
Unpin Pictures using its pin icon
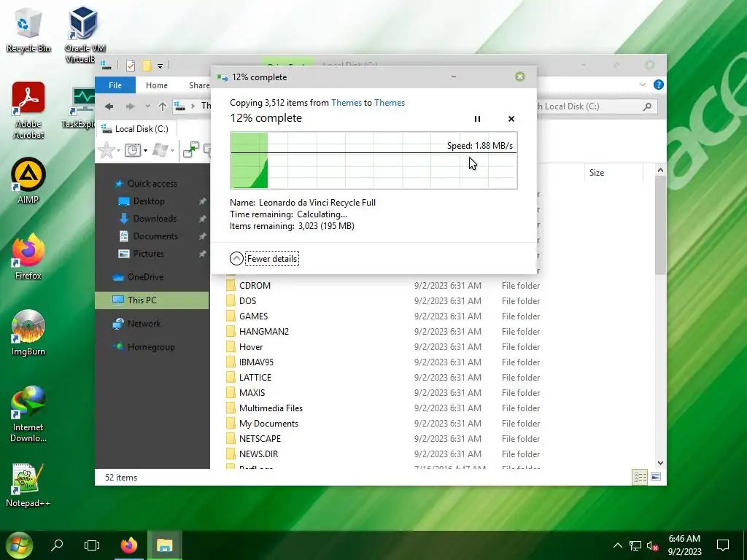(x=203, y=254)
